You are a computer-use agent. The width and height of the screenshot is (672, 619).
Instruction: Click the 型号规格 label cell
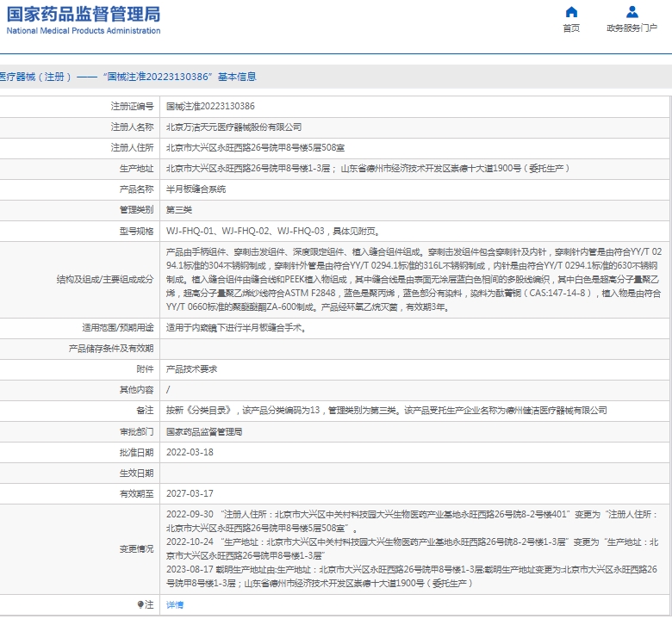click(x=136, y=232)
